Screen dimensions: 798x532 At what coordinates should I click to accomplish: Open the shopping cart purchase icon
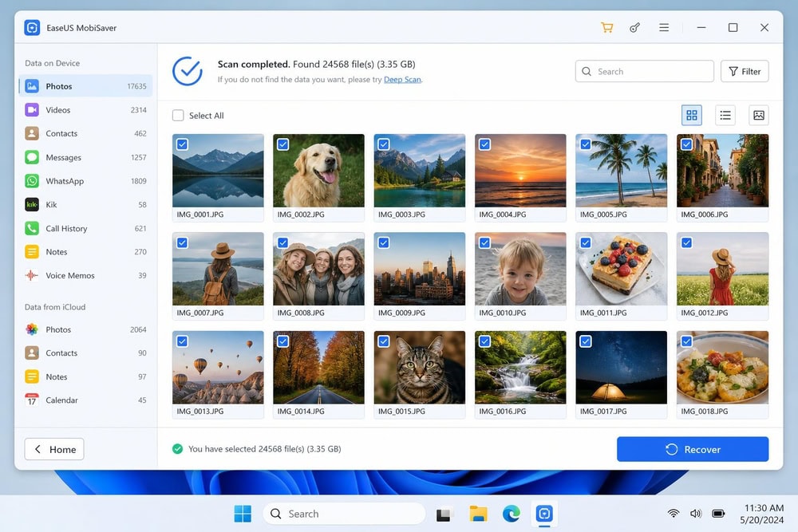[x=606, y=27]
